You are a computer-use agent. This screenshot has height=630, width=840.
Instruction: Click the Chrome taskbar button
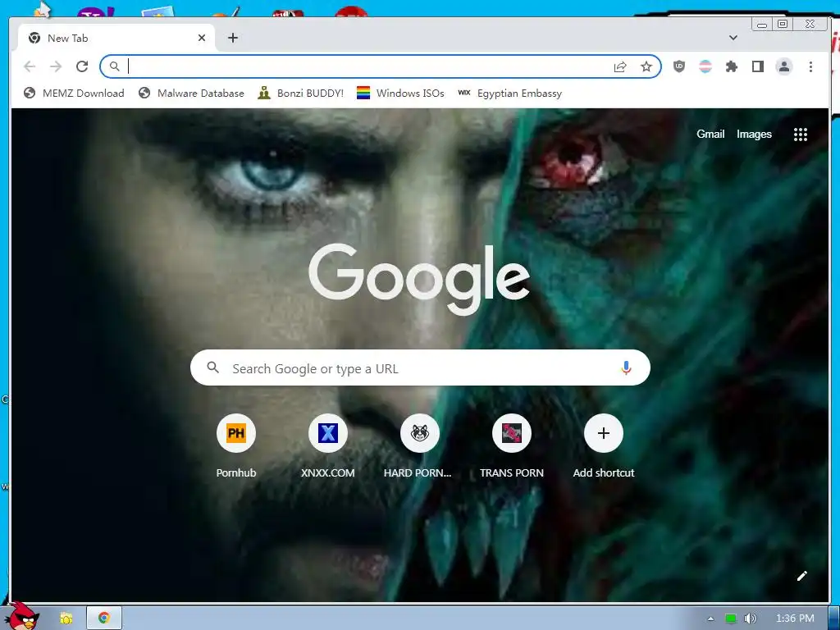point(104,619)
